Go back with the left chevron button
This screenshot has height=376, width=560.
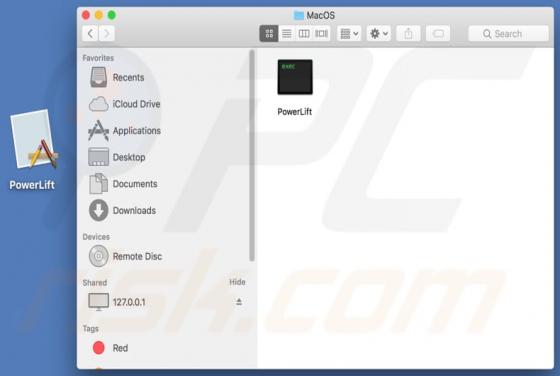[90, 34]
